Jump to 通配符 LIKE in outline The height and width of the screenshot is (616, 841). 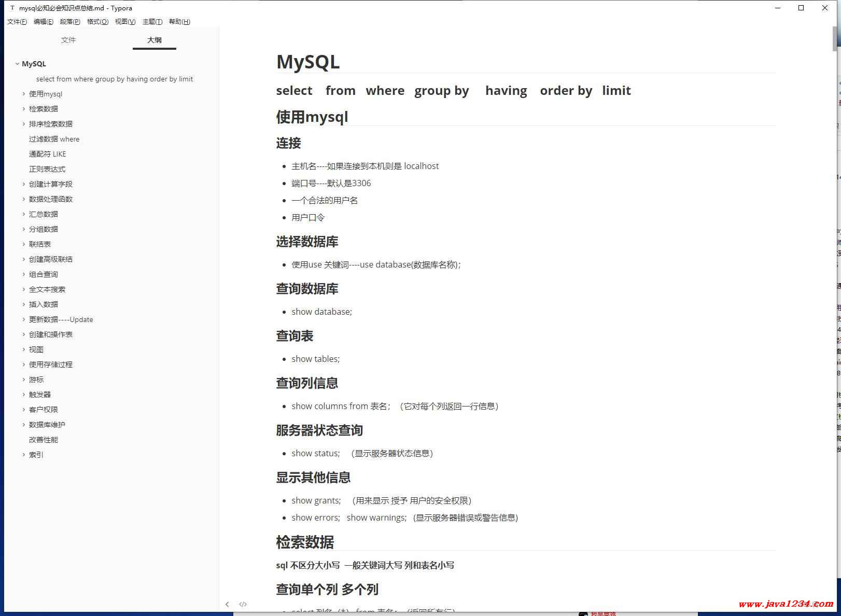(x=48, y=154)
